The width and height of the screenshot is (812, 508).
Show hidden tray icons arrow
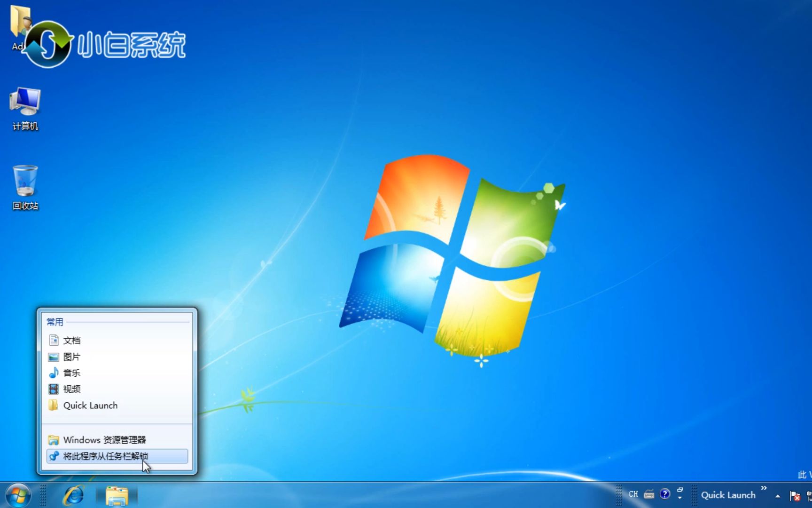(778, 496)
